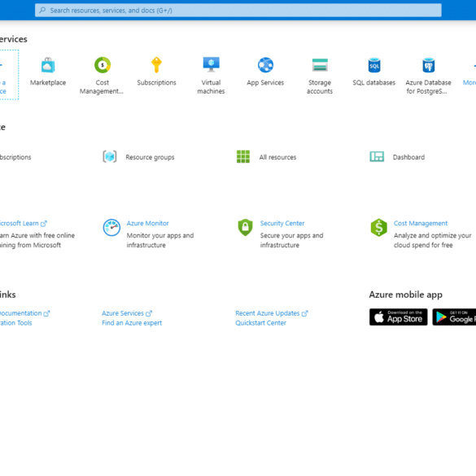This screenshot has height=476, width=476.
Task: Click Find an Azure expert
Action: pos(132,323)
